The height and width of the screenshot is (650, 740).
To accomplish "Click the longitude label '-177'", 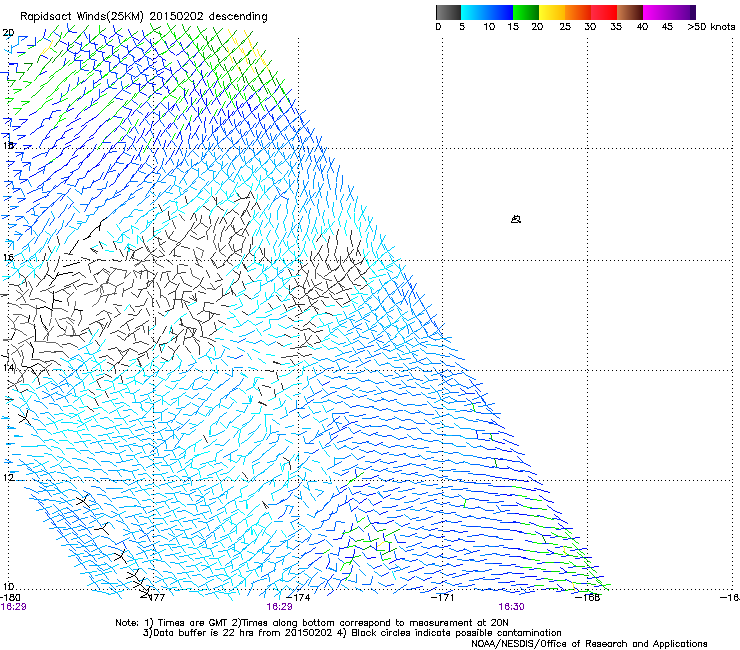I will (x=154, y=598).
